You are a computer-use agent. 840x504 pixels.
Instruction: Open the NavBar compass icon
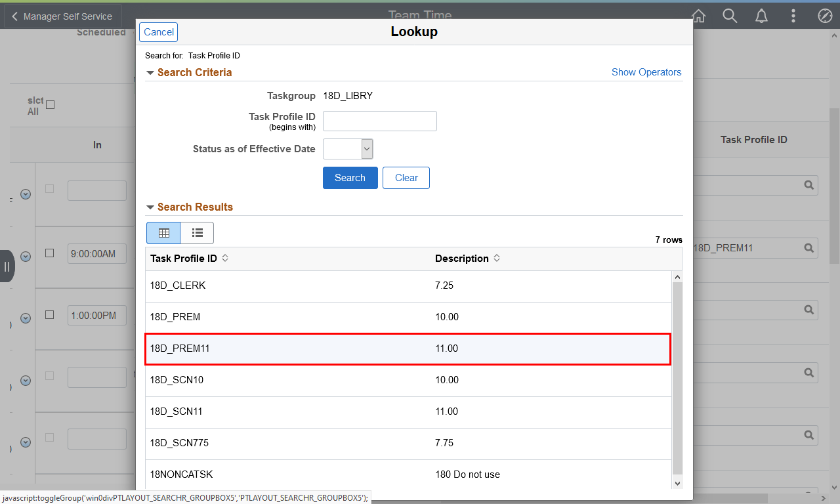pos(825,16)
